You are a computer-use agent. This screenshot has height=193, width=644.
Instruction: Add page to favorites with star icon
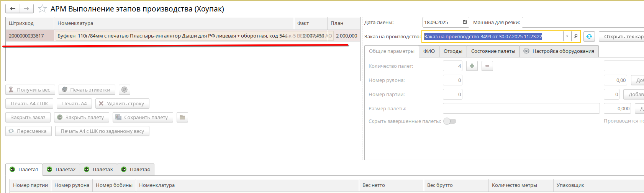(x=42, y=9)
